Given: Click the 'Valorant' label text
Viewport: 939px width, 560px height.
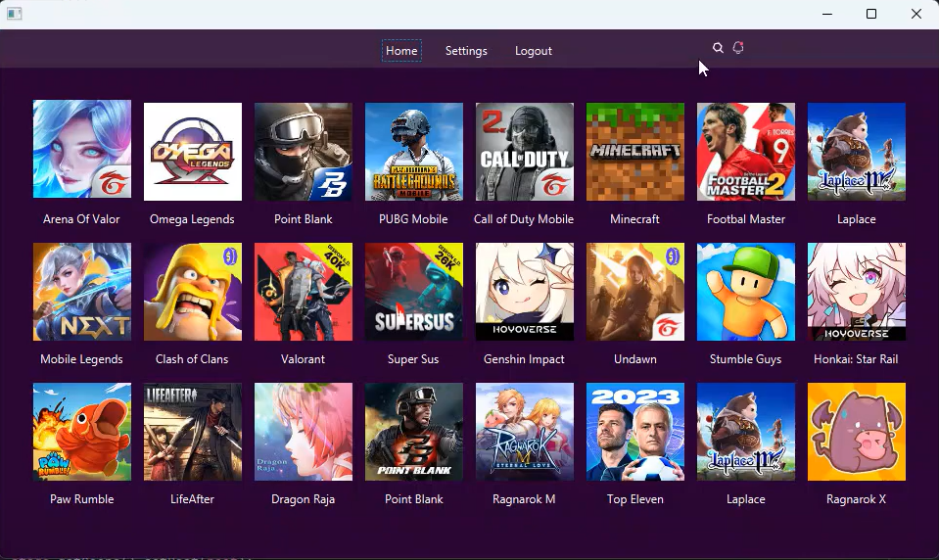Looking at the screenshot, I should click(x=303, y=359).
